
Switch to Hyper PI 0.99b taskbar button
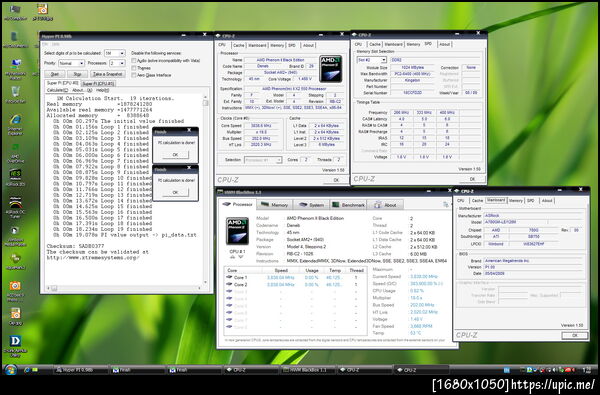81,370
